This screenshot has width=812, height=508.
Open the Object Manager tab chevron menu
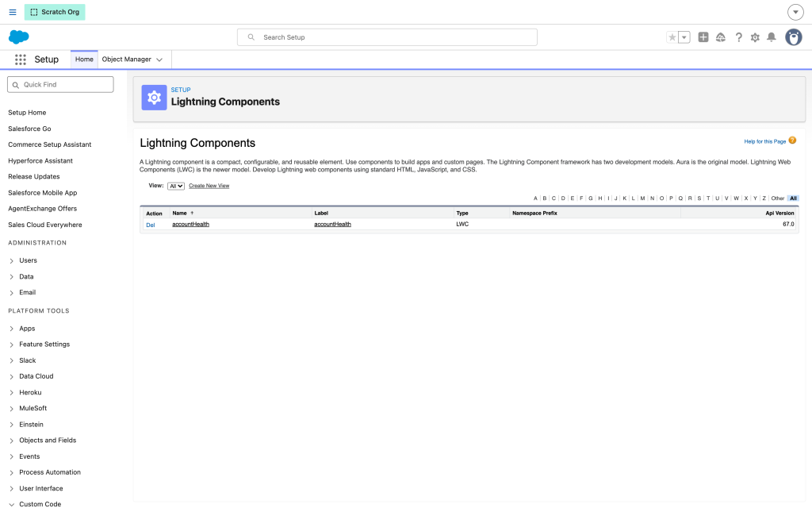pos(159,60)
